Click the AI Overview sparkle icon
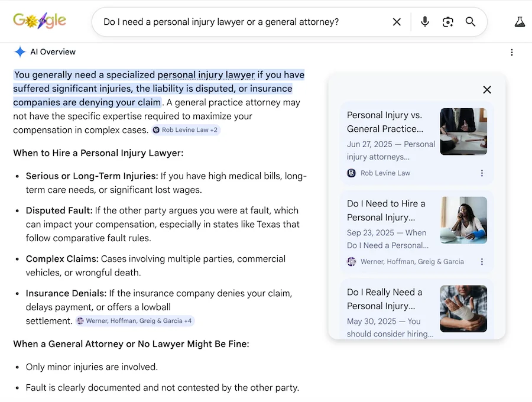This screenshot has height=402, width=532. tap(20, 51)
